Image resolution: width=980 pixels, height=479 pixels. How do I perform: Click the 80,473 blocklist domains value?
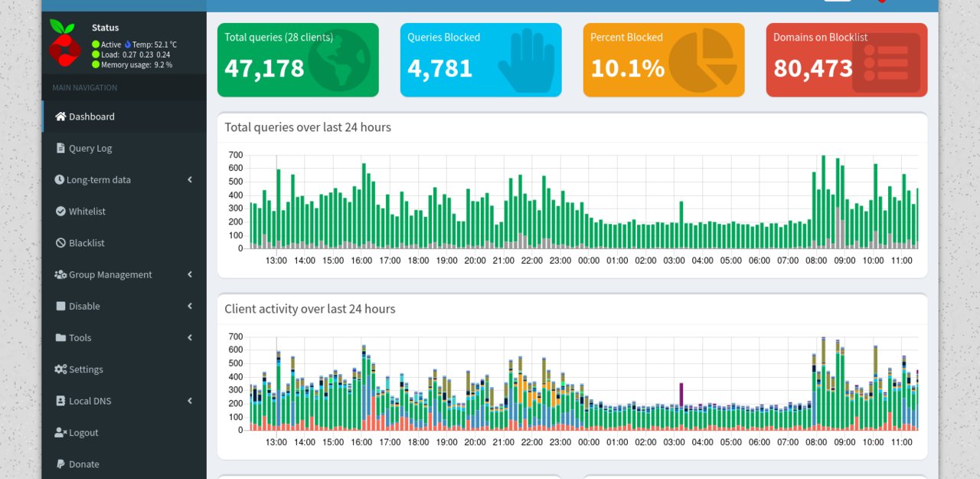[x=812, y=68]
